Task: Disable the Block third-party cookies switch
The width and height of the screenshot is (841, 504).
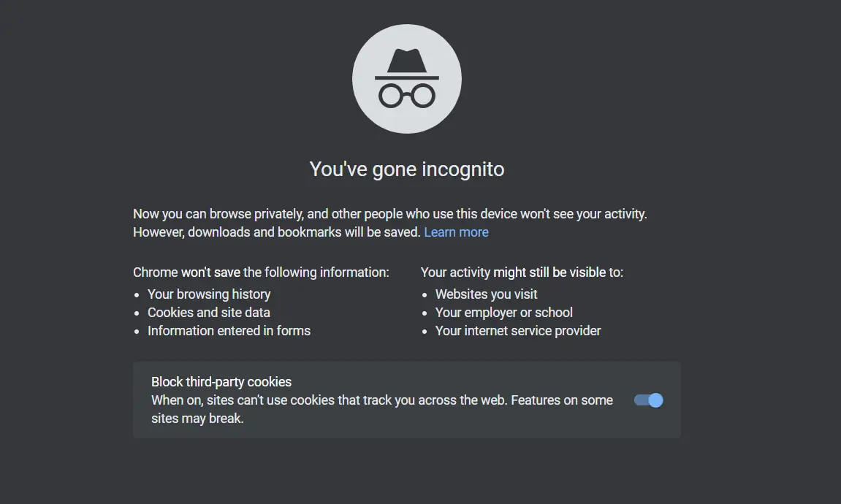Action: point(648,400)
